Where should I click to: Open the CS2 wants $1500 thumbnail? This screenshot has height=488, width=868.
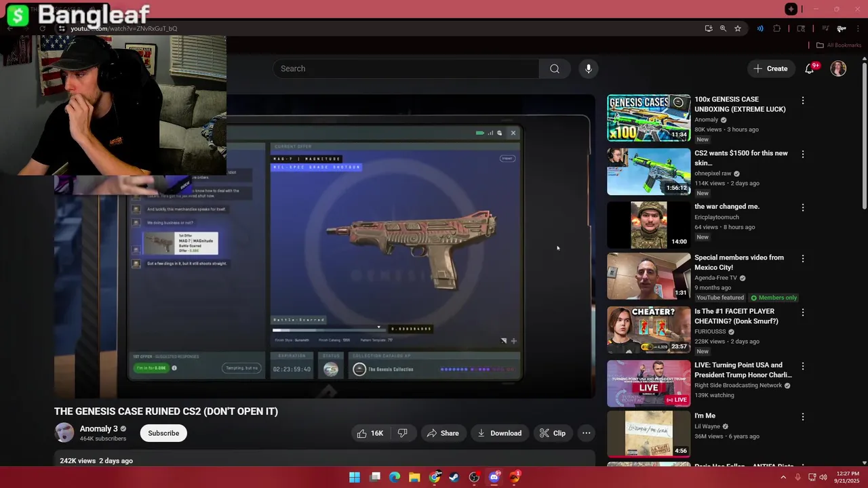(x=648, y=171)
